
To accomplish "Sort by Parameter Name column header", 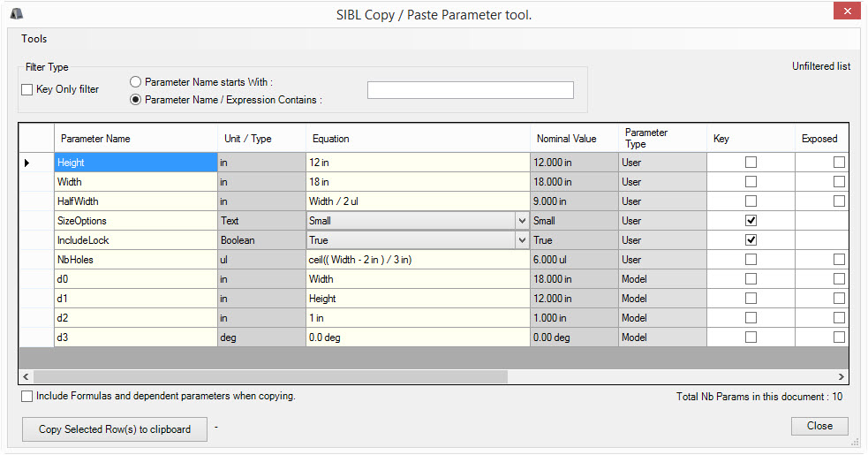I will click(136, 139).
